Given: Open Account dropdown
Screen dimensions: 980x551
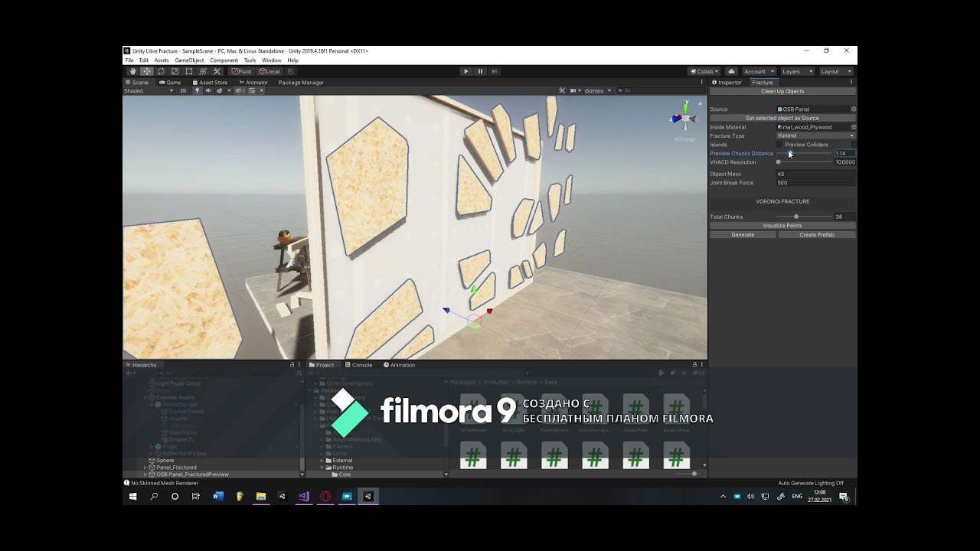Looking at the screenshot, I should pyautogui.click(x=759, y=71).
